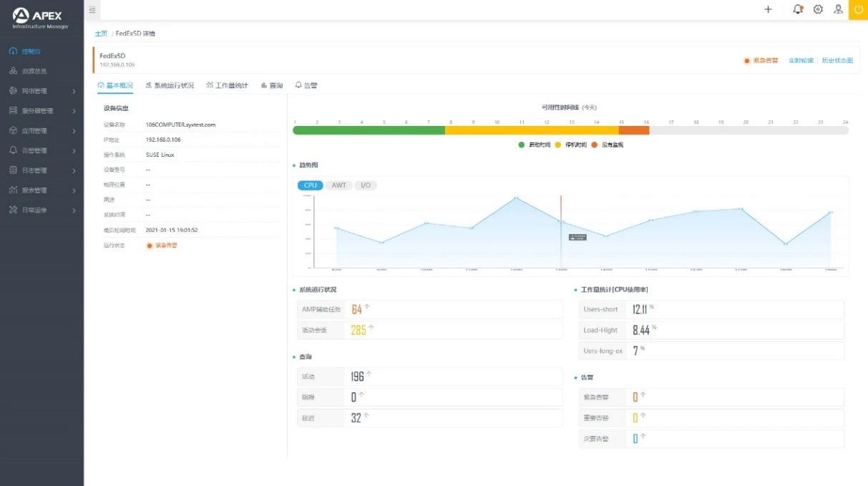Switch trend chart to I/O
Screen dimensions: 868x486
[365, 185]
